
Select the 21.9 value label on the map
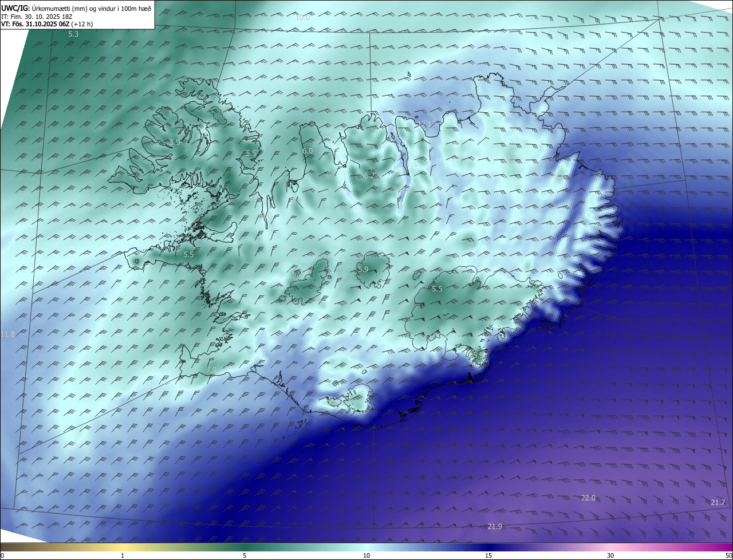click(495, 526)
